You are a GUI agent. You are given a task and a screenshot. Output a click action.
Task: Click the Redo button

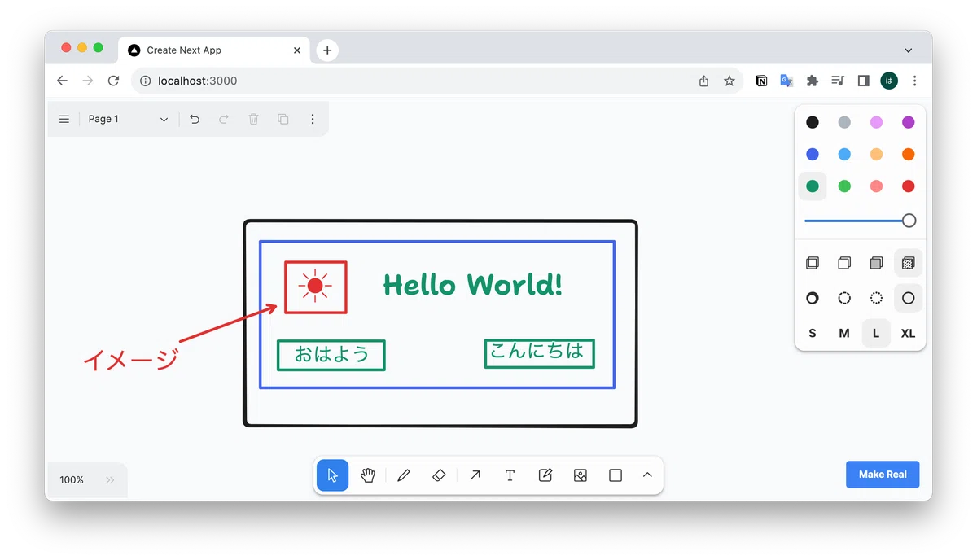pyautogui.click(x=224, y=119)
